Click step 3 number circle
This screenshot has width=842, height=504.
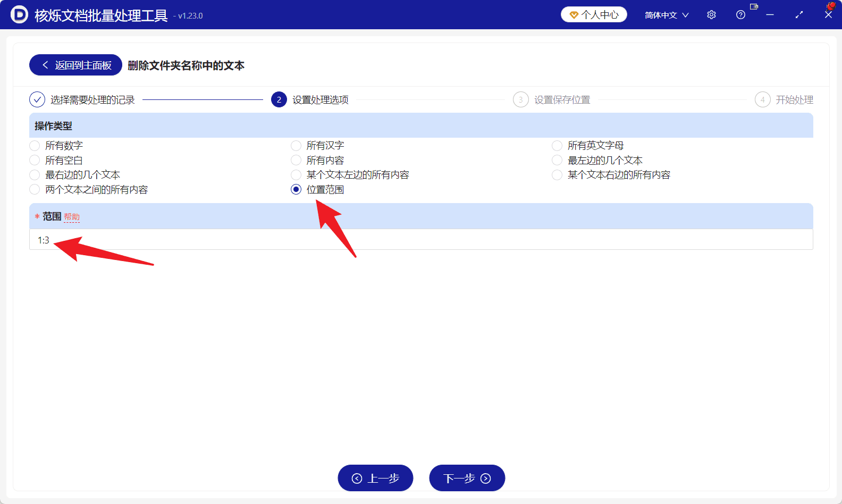pos(521,99)
